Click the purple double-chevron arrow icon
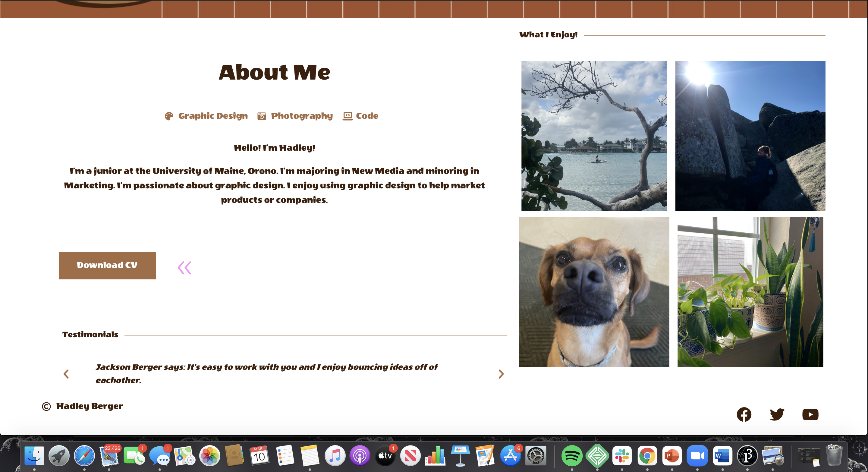 click(x=184, y=268)
